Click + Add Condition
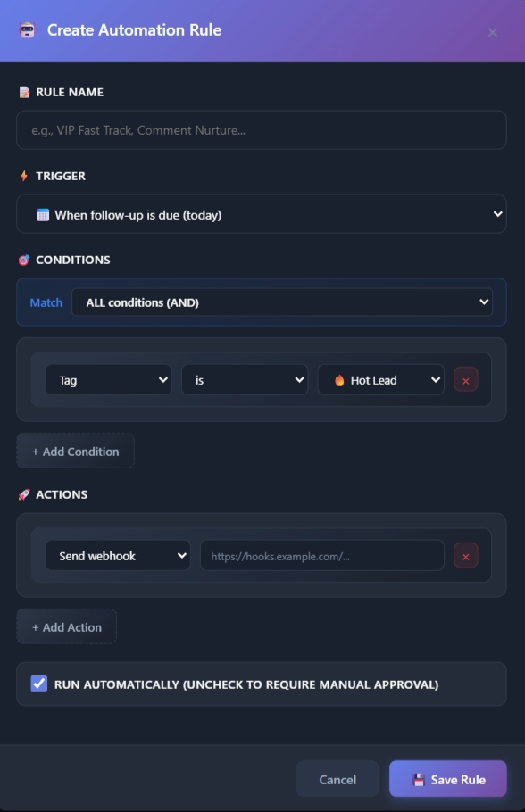Screen dimensions: 525x812 75,451
